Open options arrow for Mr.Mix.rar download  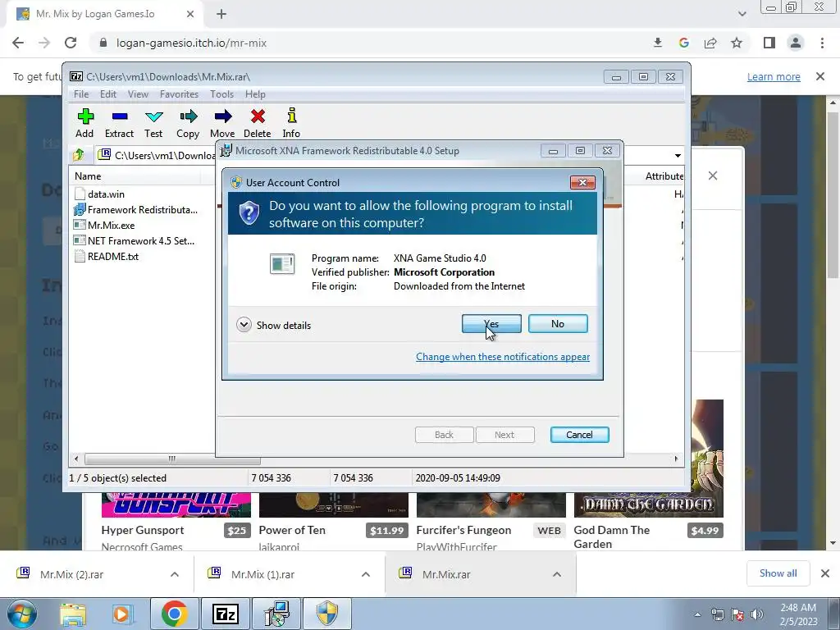(x=557, y=574)
